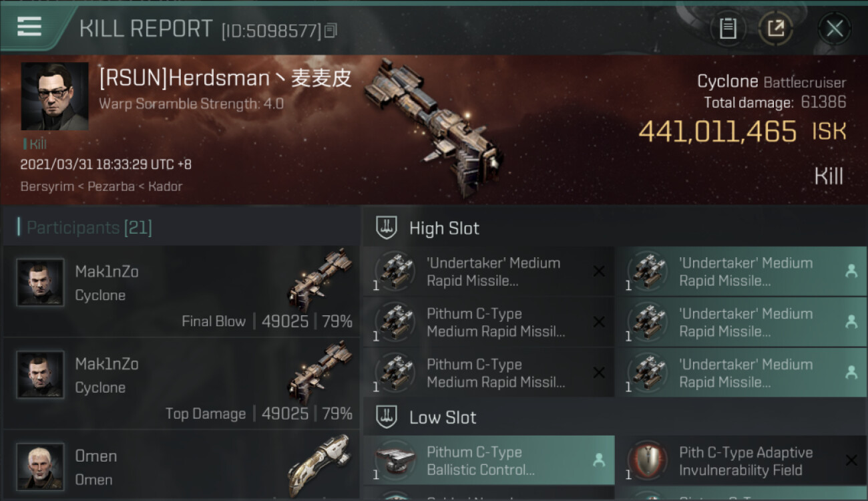Share the kill report externally
This screenshot has height=501, width=868.
(775, 29)
